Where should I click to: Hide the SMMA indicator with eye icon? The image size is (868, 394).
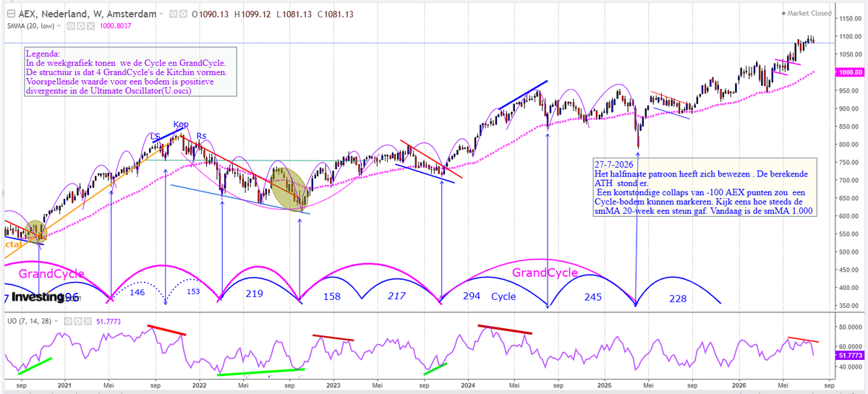(x=71, y=25)
